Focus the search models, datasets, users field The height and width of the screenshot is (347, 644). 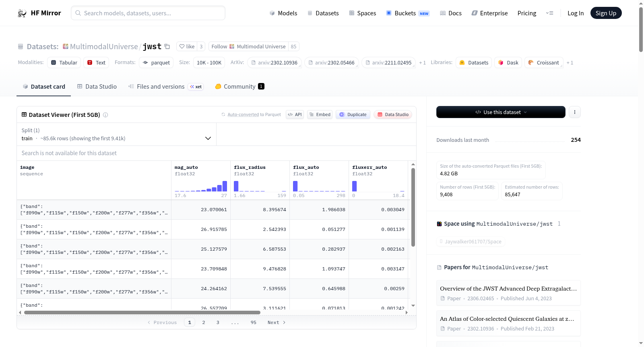pos(148,13)
